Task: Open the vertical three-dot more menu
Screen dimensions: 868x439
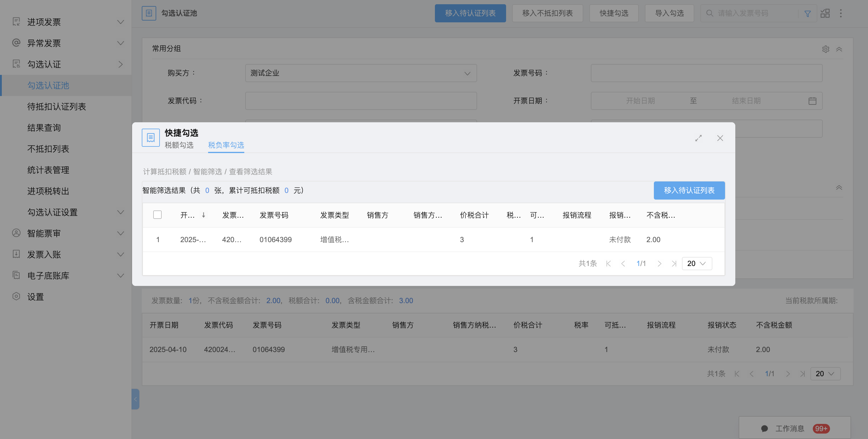Action: pos(841,13)
